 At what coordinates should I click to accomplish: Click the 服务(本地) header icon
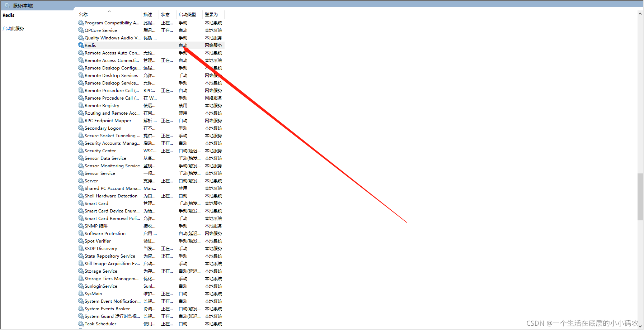click(x=7, y=5)
